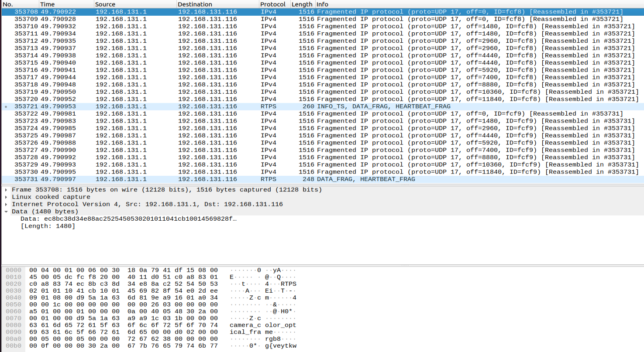Click hex dump row at offset 0070
Screen dimensions: 644x352
pyautogui.click(x=151, y=318)
